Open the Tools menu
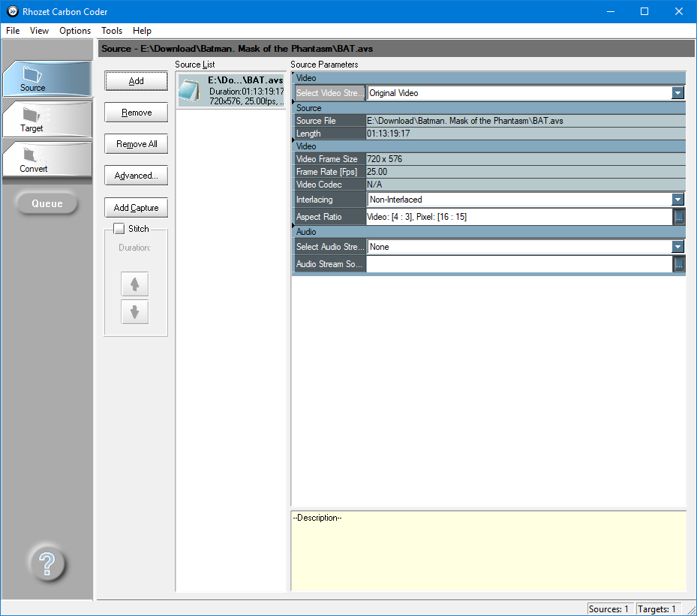Image resolution: width=697 pixels, height=616 pixels. pyautogui.click(x=112, y=31)
